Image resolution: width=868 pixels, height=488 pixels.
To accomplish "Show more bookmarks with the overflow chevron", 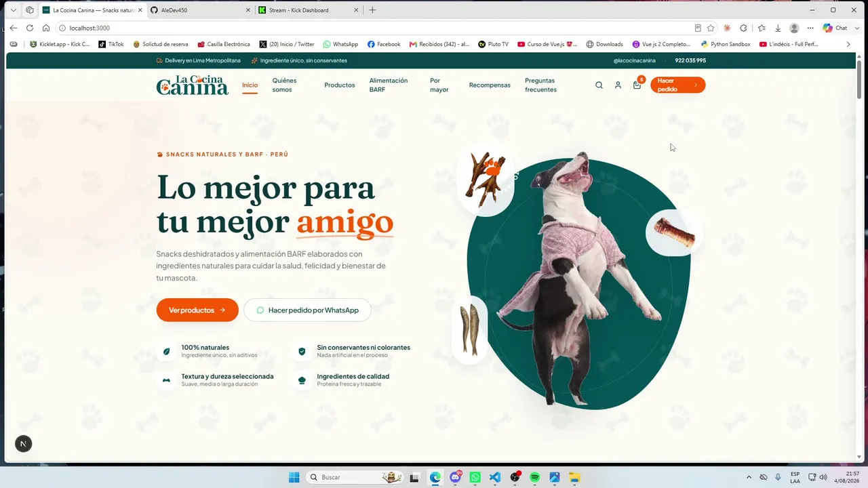I will click(x=848, y=44).
